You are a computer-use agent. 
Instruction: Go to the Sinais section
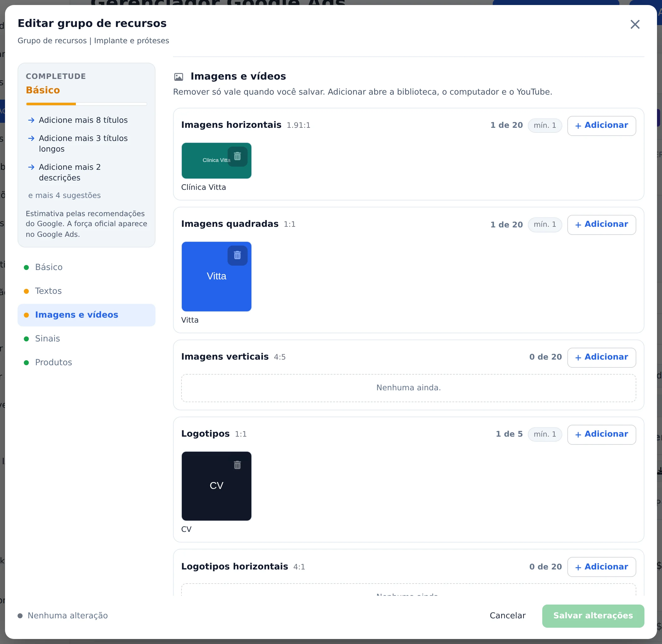click(86, 339)
